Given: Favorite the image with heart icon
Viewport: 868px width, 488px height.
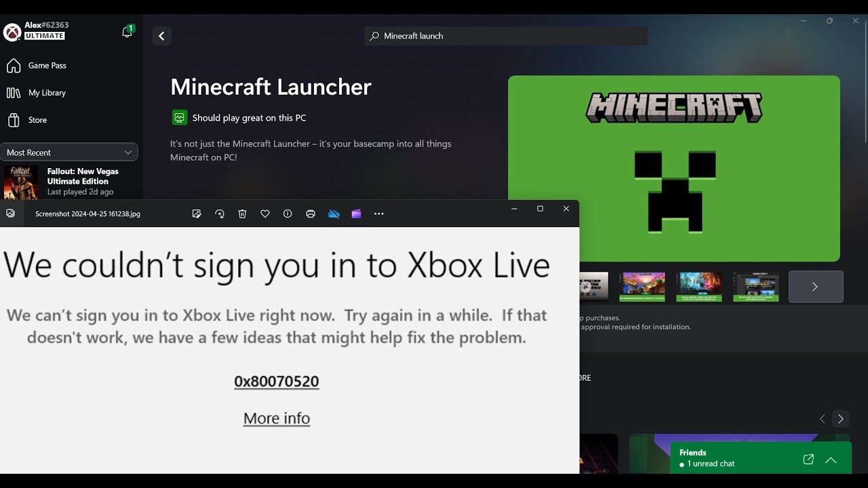Looking at the screenshot, I should pos(265,213).
